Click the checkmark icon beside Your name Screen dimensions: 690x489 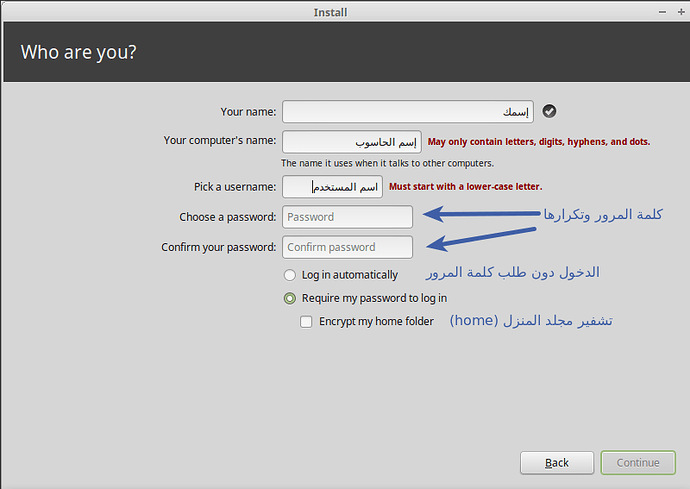[x=549, y=111]
